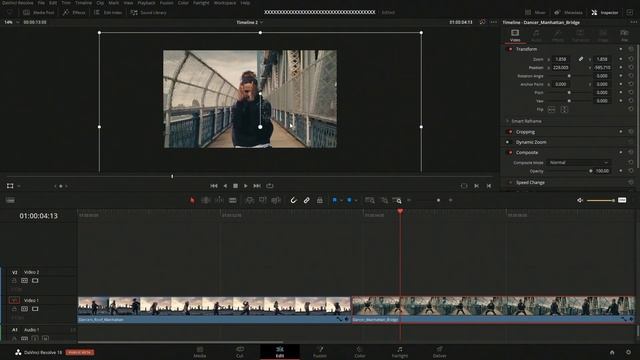Click the Play forward button
The height and width of the screenshot is (360, 640).
pos(246,186)
